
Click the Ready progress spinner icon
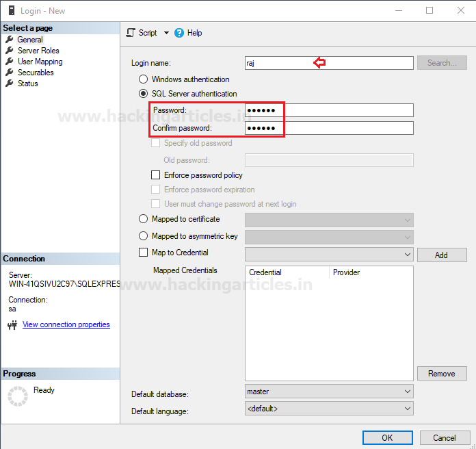pyautogui.click(x=18, y=396)
